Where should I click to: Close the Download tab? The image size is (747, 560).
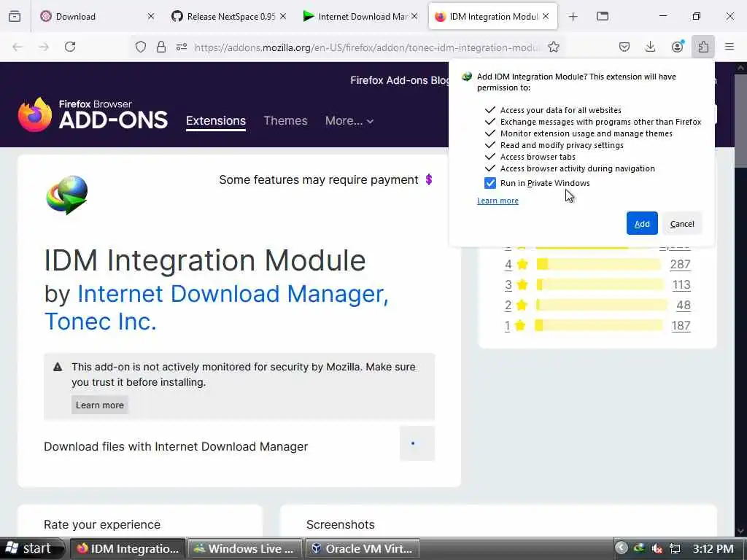(150, 16)
